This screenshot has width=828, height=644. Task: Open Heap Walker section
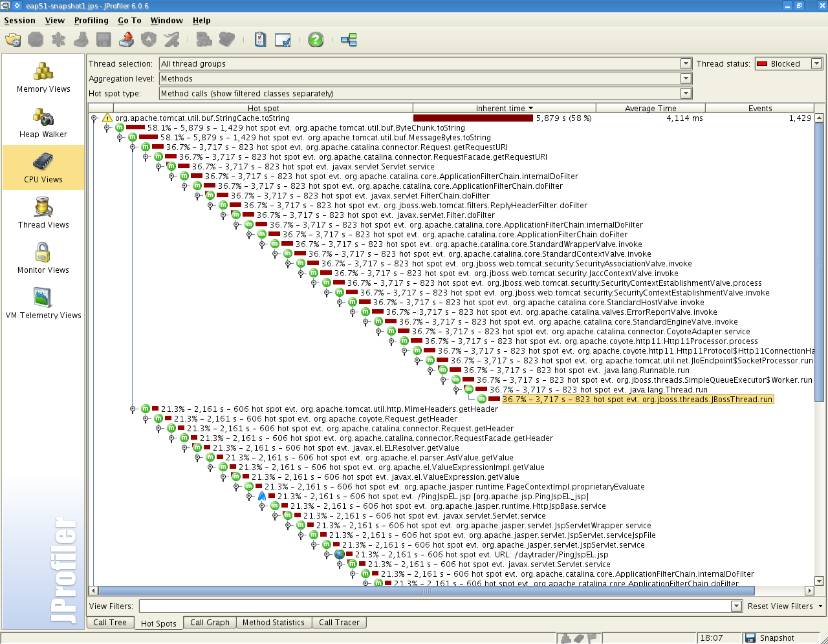click(x=43, y=123)
